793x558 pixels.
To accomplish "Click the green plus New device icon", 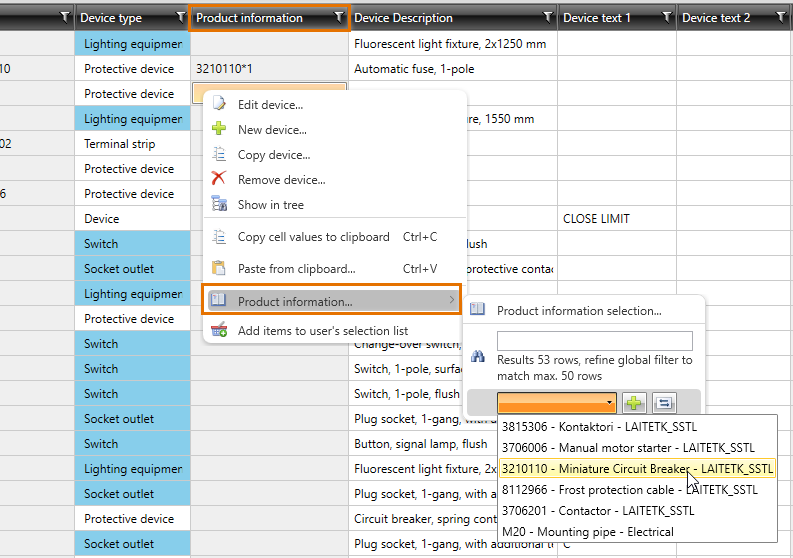I will [219, 130].
